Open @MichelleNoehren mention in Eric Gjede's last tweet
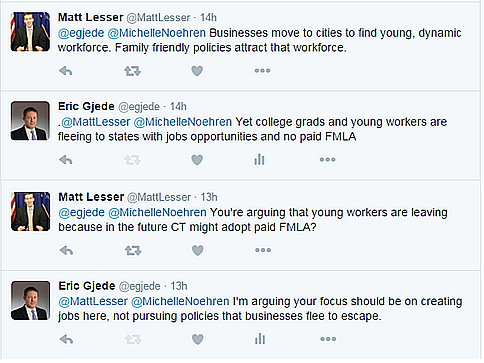The height and width of the screenshot is (363, 484). 180,301
